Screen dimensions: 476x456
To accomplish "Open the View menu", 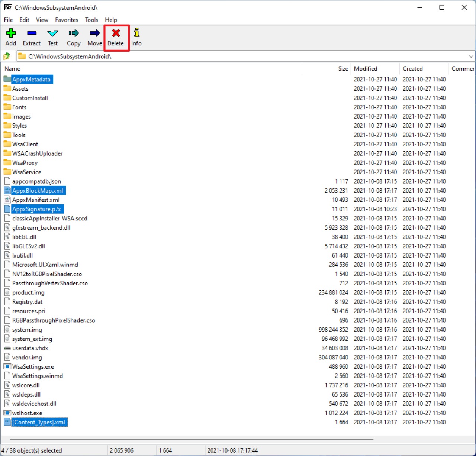I will 42,20.
